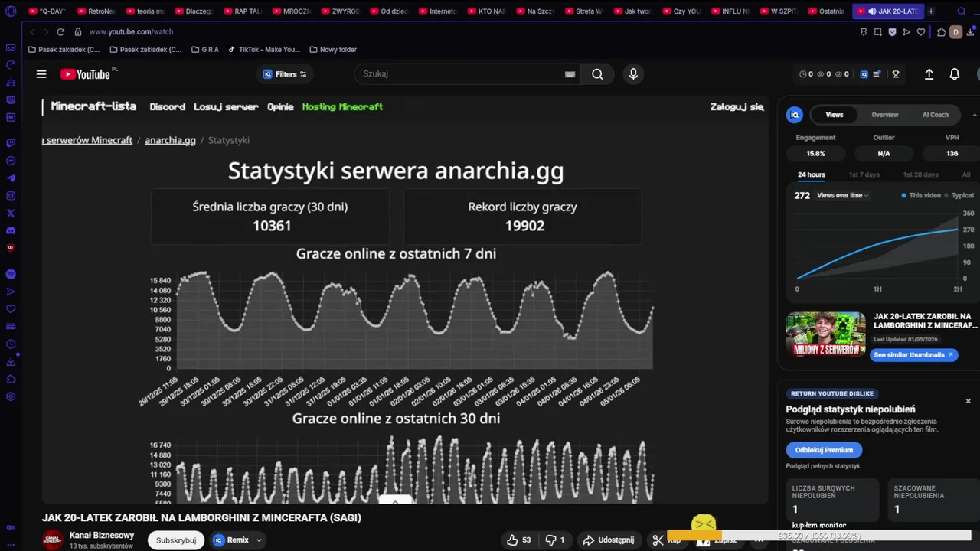
Task: Open the vidIQ Filters button
Action: tap(285, 74)
